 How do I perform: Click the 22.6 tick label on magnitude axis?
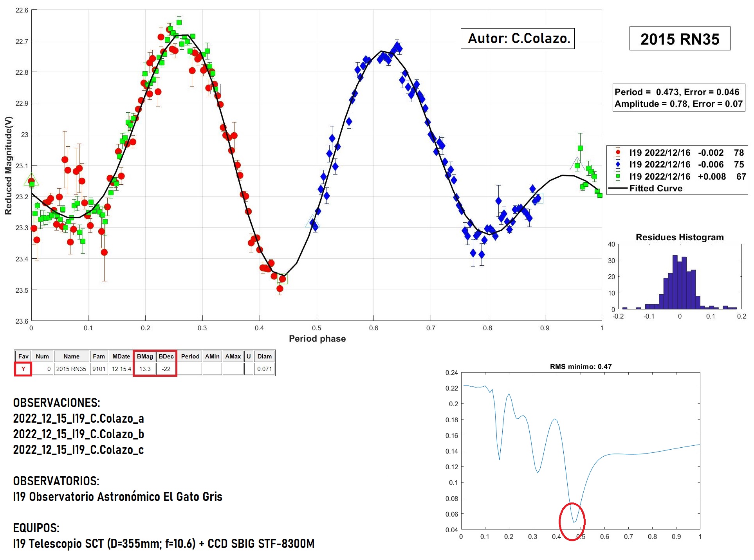[x=22, y=10]
